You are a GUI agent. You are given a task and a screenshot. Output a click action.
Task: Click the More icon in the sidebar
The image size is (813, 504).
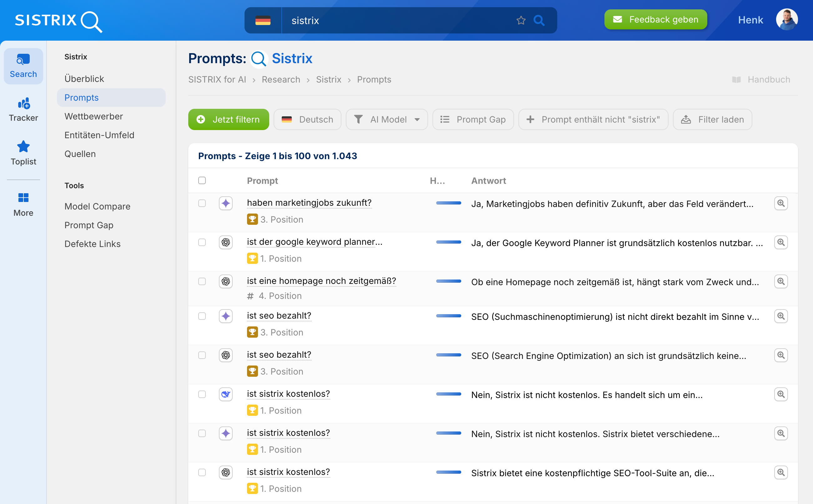(23, 203)
